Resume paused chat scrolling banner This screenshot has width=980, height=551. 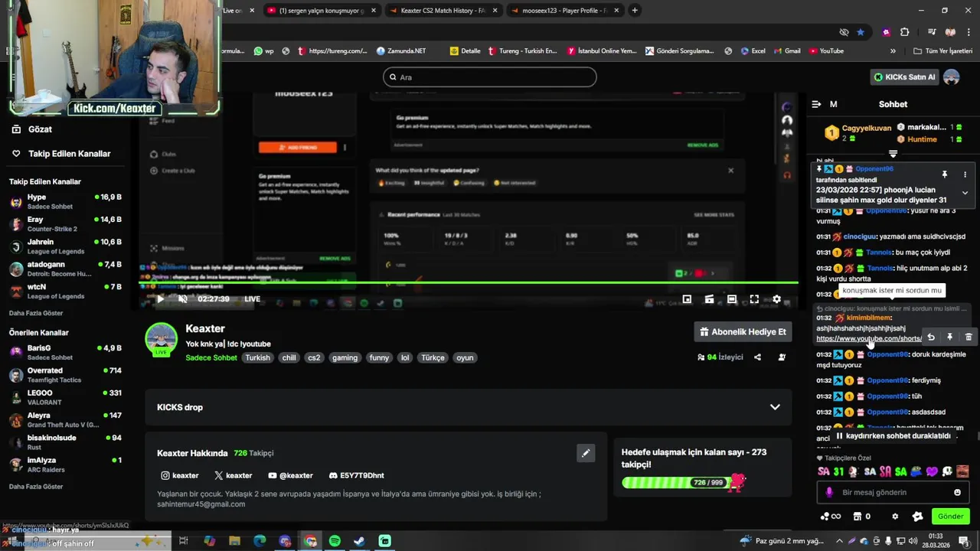pos(893,436)
